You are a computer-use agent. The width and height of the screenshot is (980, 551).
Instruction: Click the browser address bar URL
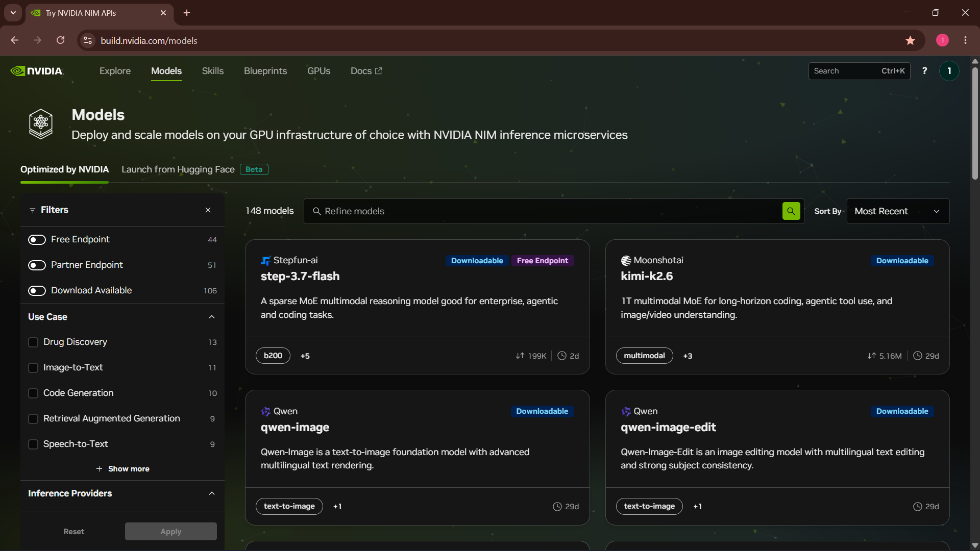click(x=149, y=40)
